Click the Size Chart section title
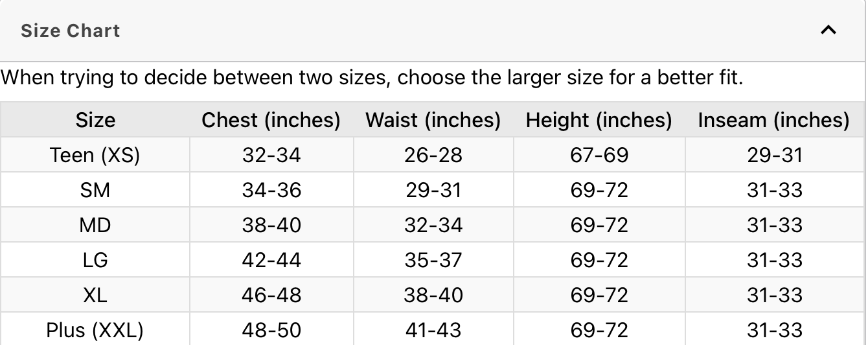 [71, 30]
